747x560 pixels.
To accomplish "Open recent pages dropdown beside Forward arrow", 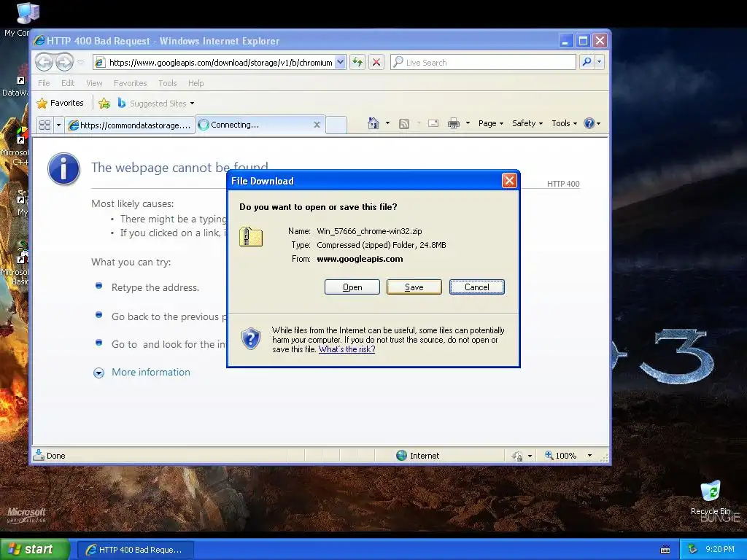I will [x=80, y=63].
